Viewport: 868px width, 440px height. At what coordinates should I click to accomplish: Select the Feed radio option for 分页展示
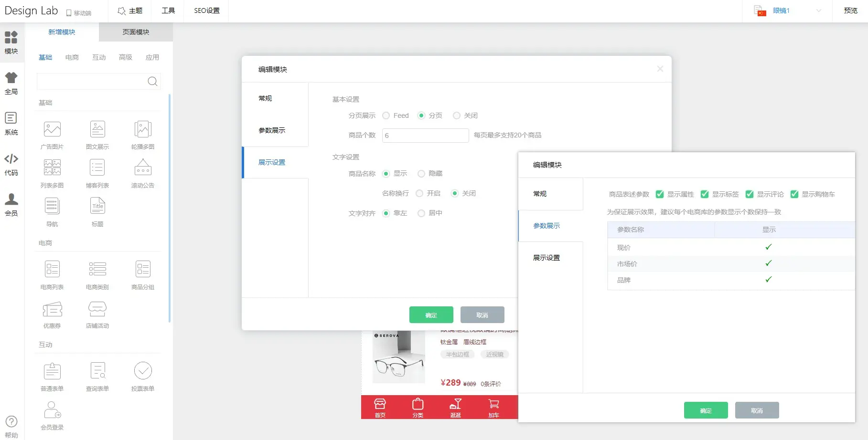[x=386, y=115]
